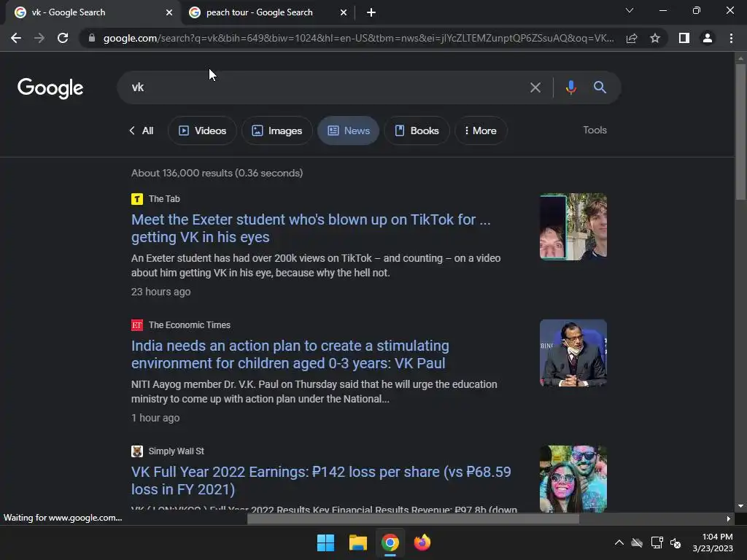Viewport: 747px width, 560px height.
Task: Open the clock and date panel
Action: click(713, 542)
